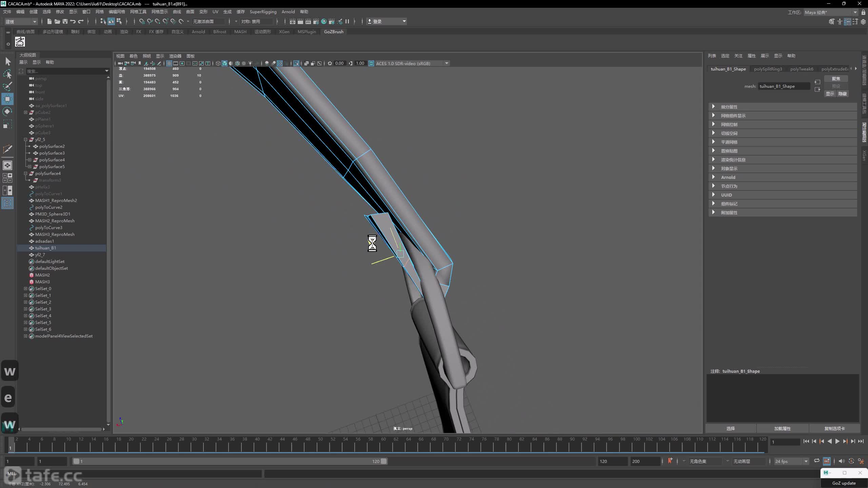Viewport: 868px width, 488px height.
Task: Click the Play forwards button
Action: click(x=837, y=441)
